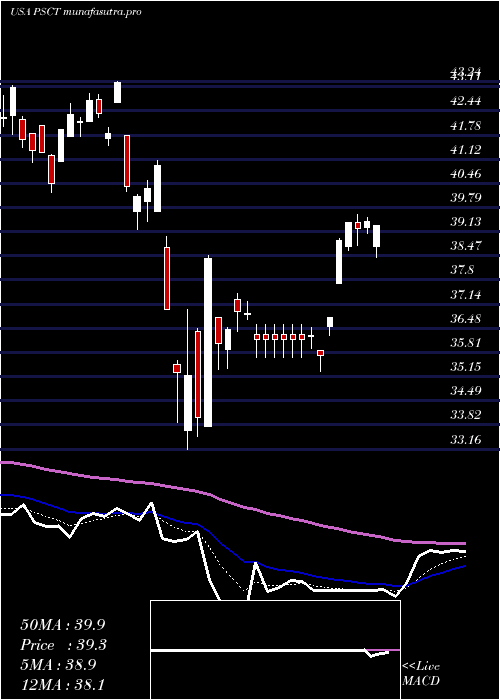Click the 34.49 price axis label
The image size is (500, 700).
466,391
